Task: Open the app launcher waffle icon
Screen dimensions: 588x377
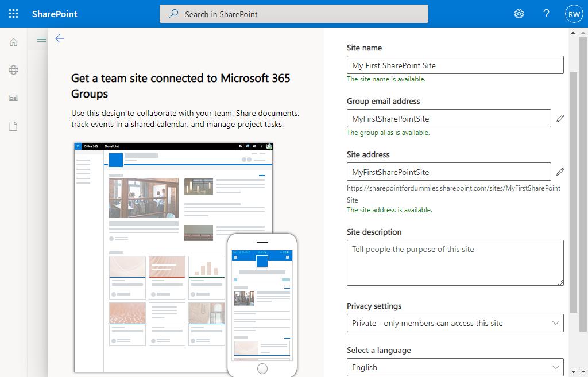Action: (14, 14)
